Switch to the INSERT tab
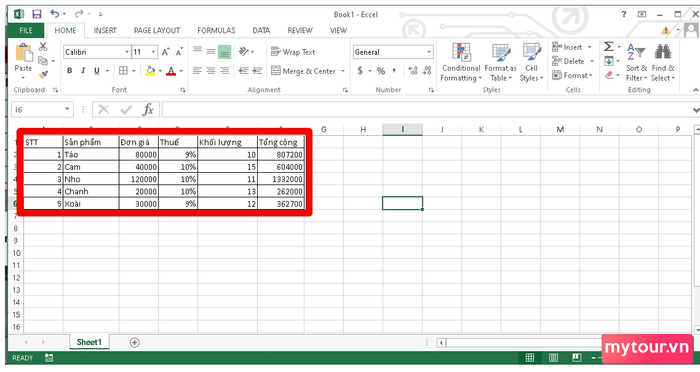This screenshot has height=372, width=700. tap(105, 30)
